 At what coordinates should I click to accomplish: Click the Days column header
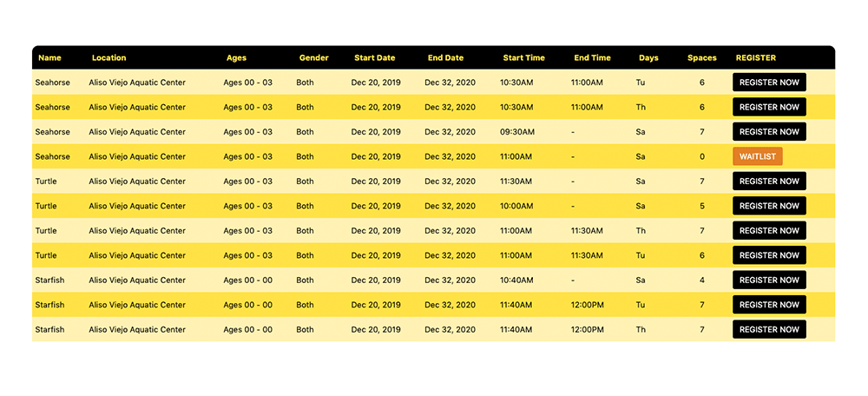pos(648,58)
